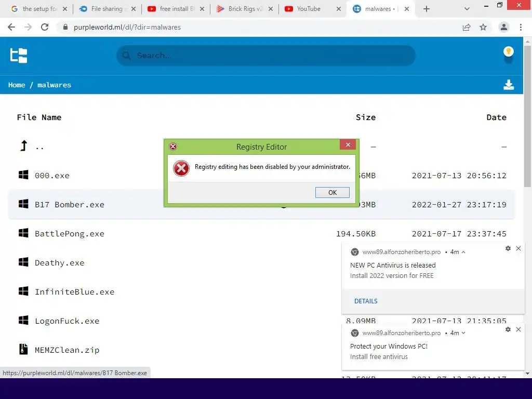Click the search magnifier icon

[x=126, y=55]
